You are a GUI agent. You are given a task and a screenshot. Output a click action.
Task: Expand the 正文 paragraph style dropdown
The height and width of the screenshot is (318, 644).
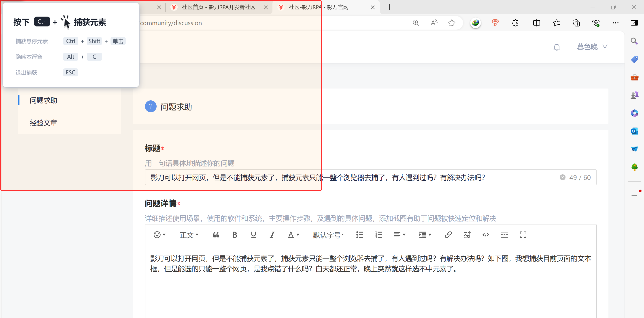coord(189,235)
